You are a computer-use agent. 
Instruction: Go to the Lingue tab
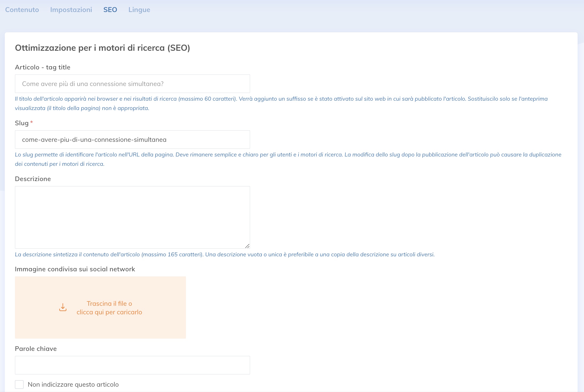[x=139, y=10]
